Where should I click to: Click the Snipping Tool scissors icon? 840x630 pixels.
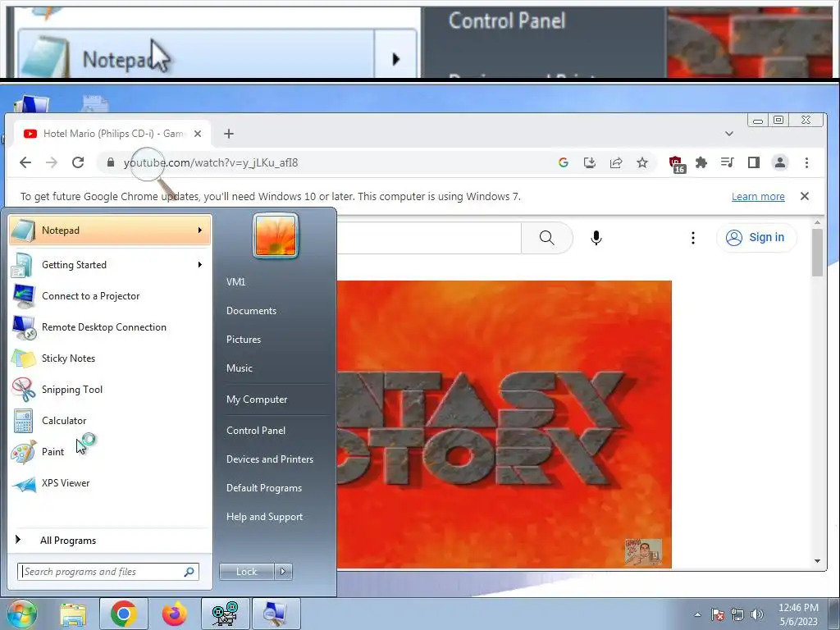coord(23,390)
